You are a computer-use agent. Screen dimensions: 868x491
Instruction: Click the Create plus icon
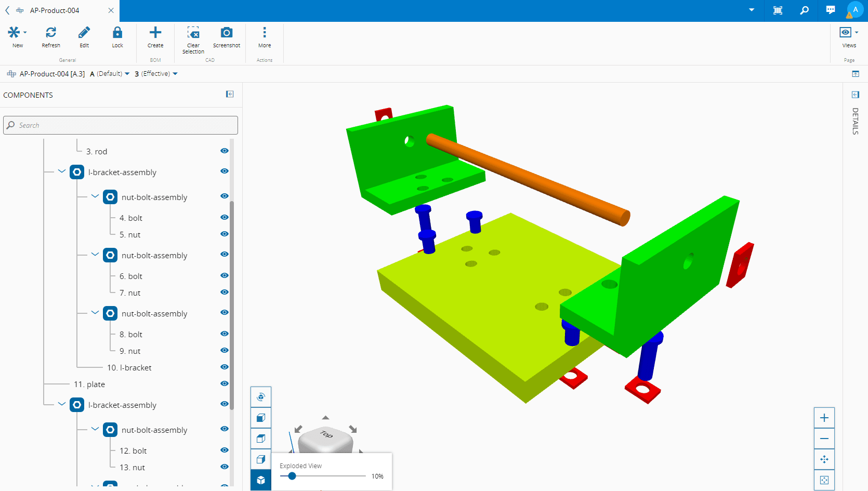pyautogui.click(x=155, y=33)
